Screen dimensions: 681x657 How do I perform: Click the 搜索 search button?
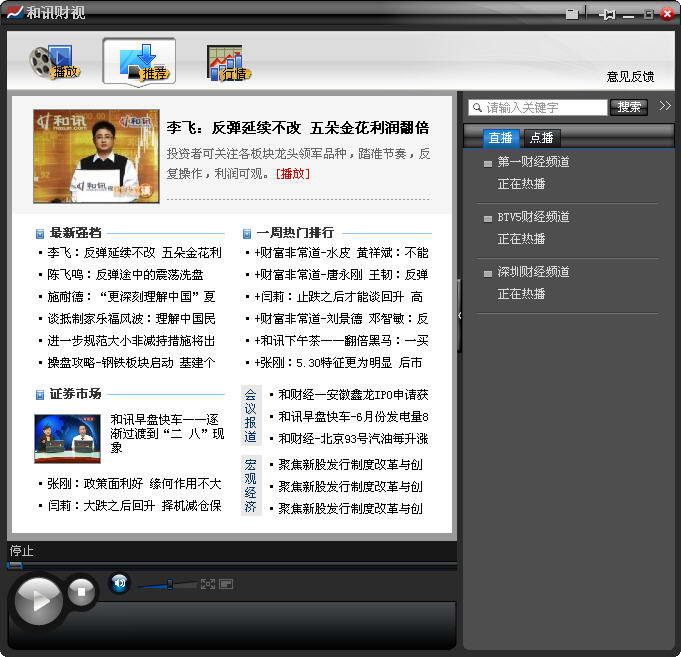pos(628,107)
